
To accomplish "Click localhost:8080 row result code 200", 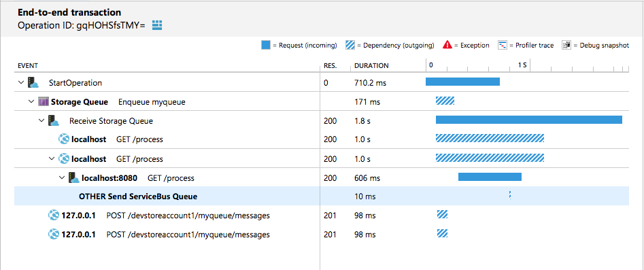I will [x=330, y=178].
